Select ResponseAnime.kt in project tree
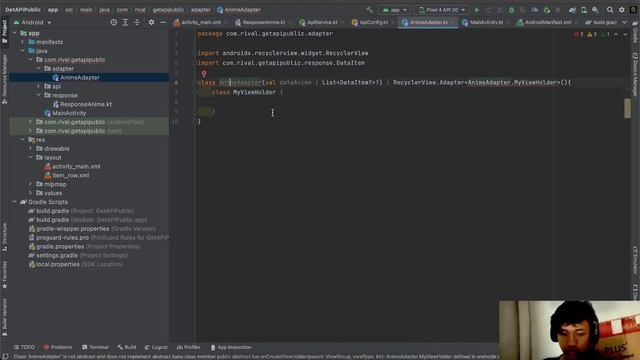Screen dimensions: 640x360 pyautogui.click(x=86, y=104)
